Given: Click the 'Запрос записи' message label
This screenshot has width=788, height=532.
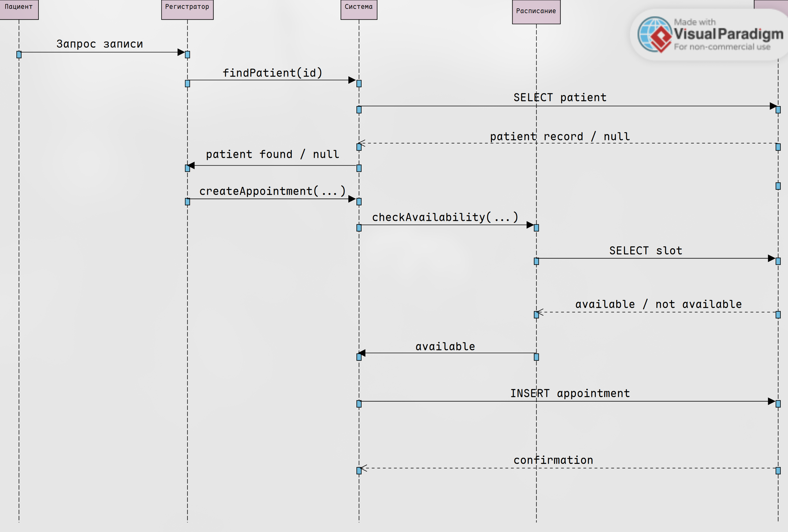Looking at the screenshot, I should point(100,44).
